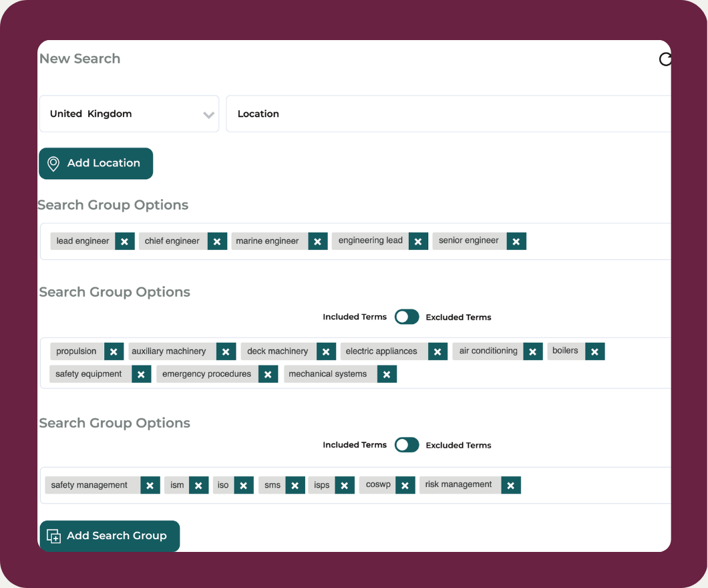Screen dimensions: 708x588
Task: Delete the "risk management" tag
Action: click(x=511, y=485)
